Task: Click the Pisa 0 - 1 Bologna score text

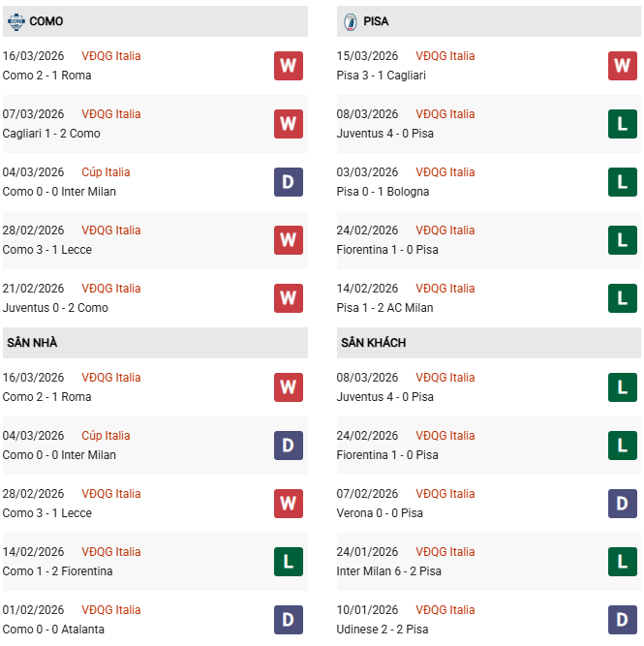Action: [383, 192]
